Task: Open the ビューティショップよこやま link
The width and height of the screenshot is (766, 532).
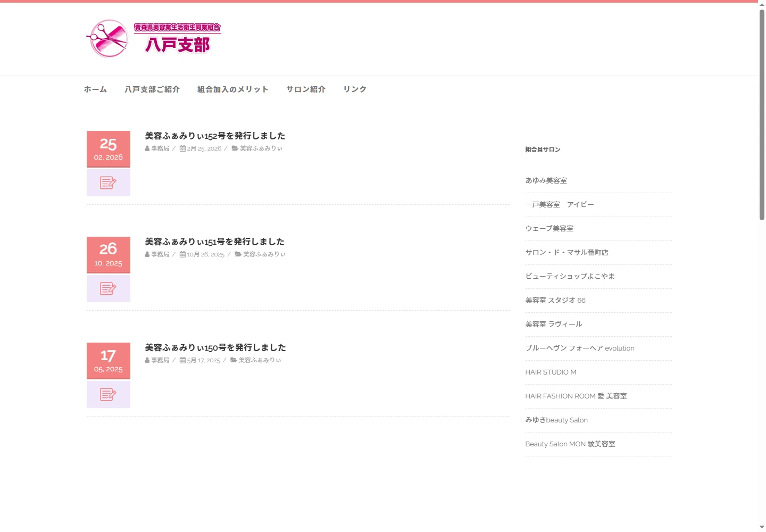Action: click(x=570, y=276)
